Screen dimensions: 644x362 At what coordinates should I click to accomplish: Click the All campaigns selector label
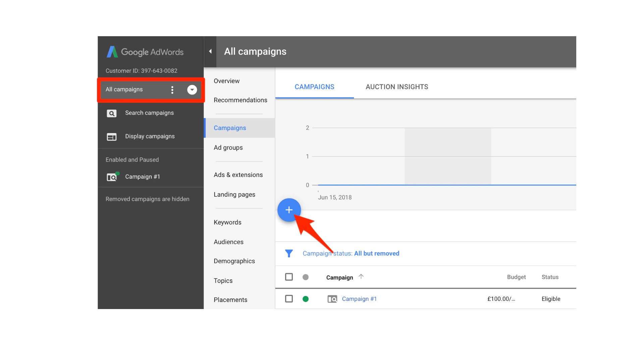coord(124,89)
